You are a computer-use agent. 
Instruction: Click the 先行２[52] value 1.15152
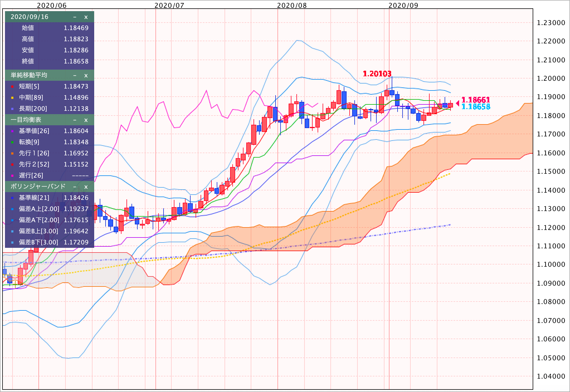pos(76,164)
